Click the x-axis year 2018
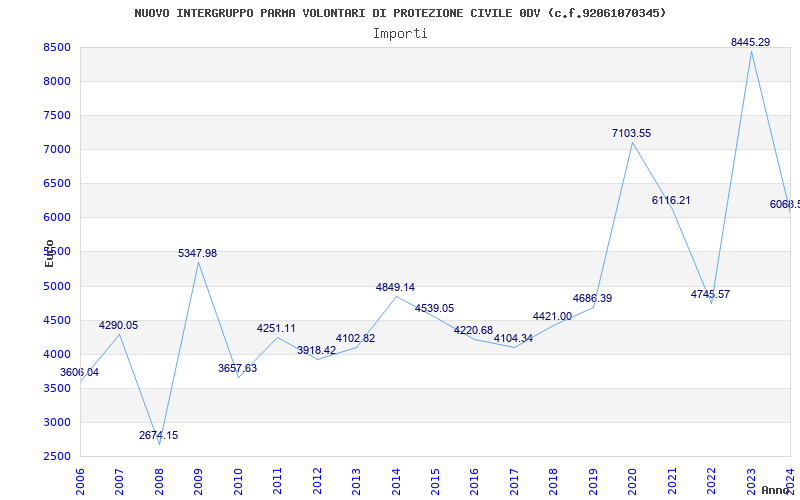 point(554,481)
